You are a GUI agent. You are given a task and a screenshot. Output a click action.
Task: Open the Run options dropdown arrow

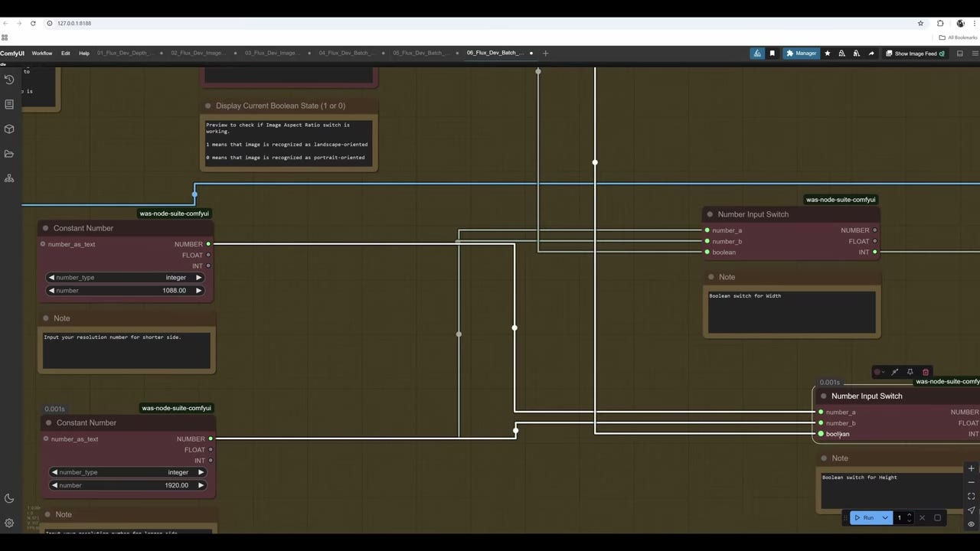pos(885,518)
